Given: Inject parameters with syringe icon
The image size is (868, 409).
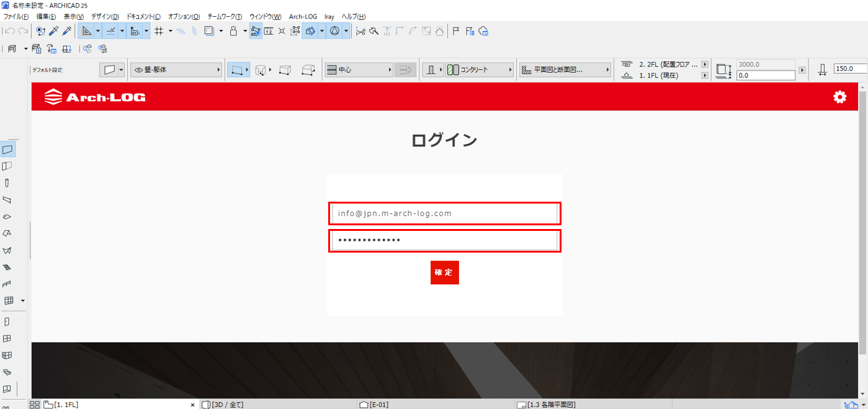Looking at the screenshot, I should click(x=67, y=31).
